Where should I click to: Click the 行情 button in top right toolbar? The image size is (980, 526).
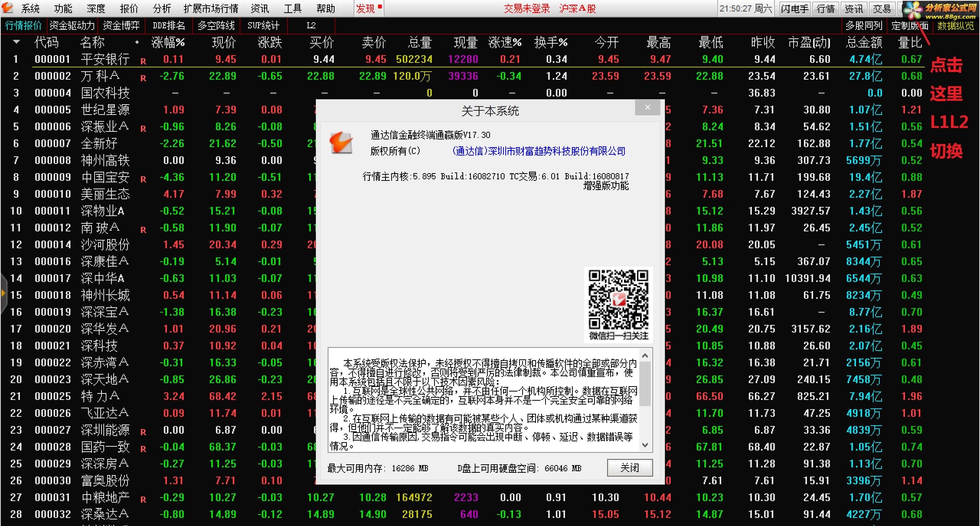[x=826, y=8]
